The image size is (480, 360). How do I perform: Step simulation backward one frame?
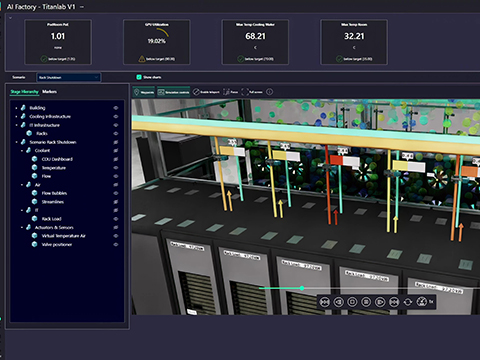[338, 302]
